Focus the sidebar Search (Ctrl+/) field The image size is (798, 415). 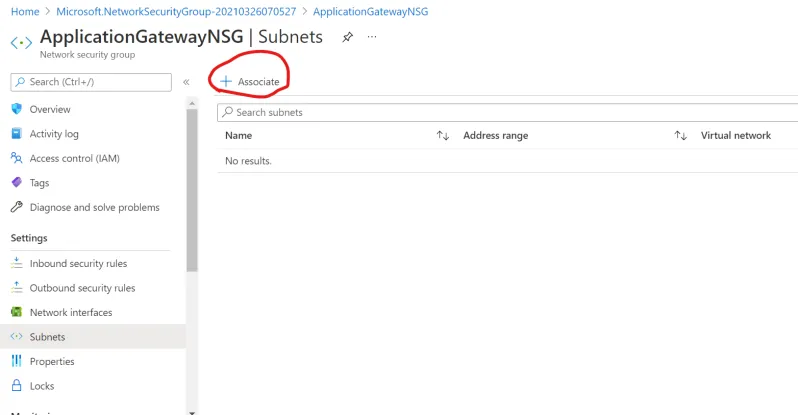click(x=91, y=82)
